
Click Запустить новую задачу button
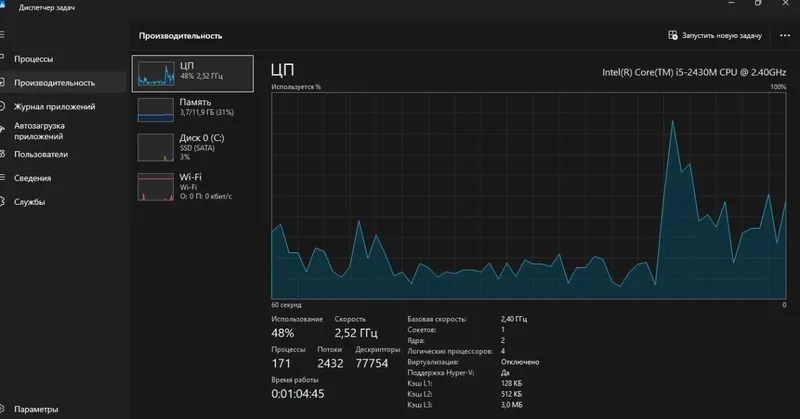(x=715, y=35)
